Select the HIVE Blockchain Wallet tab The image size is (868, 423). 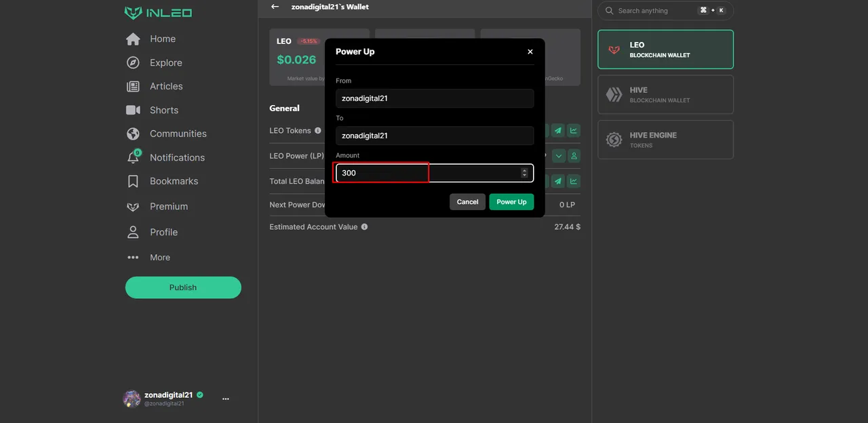[x=665, y=94]
